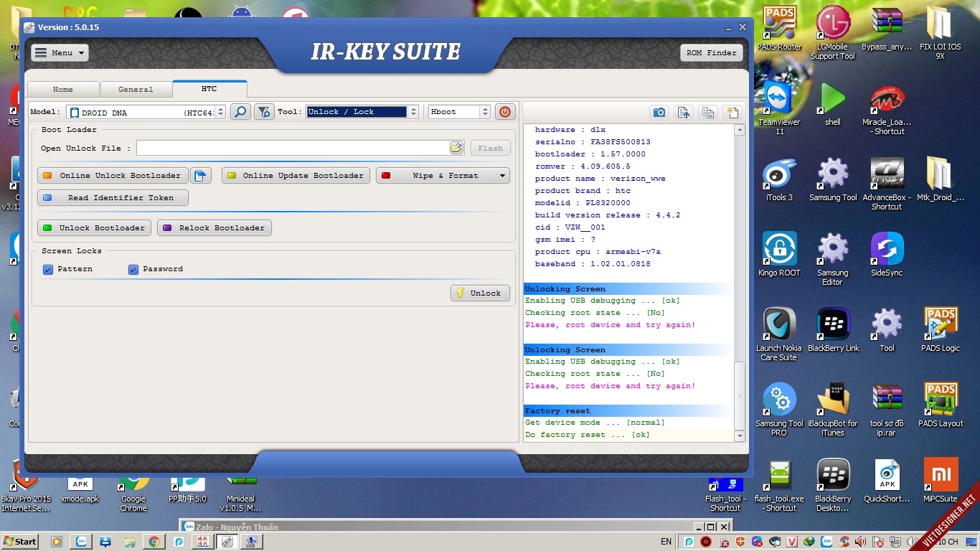Launch SideSync desktop icon
The width and height of the screenshot is (980, 551).
pyautogui.click(x=887, y=255)
